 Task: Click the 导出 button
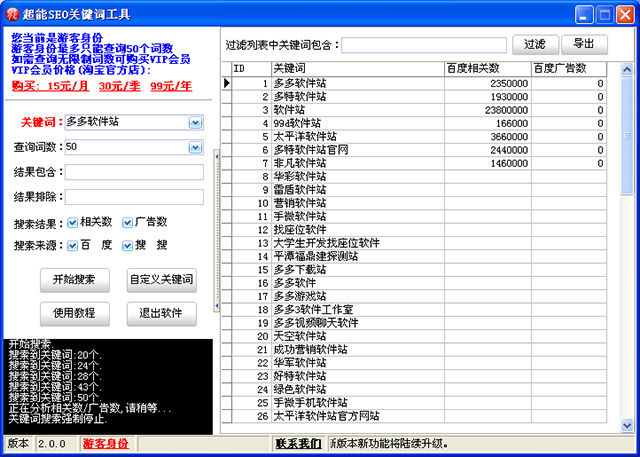(584, 44)
